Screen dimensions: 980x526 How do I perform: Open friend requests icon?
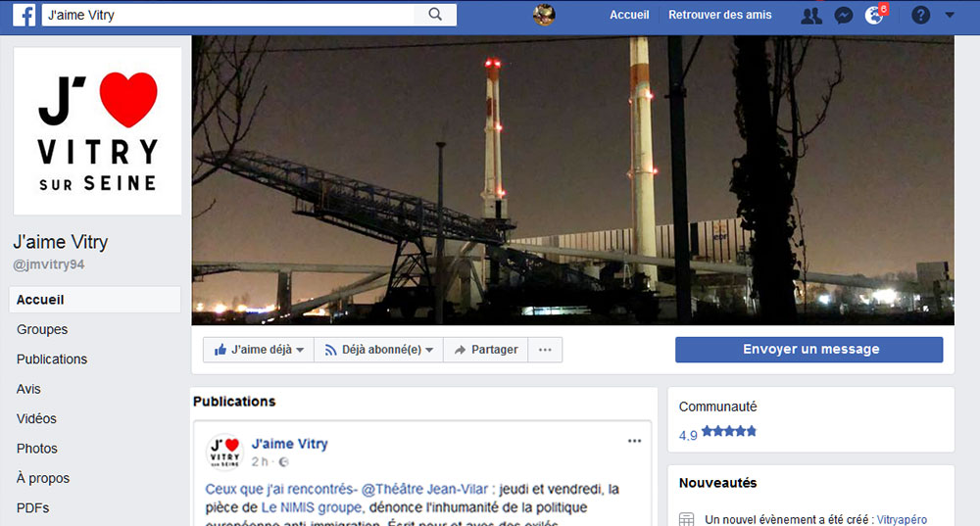811,15
